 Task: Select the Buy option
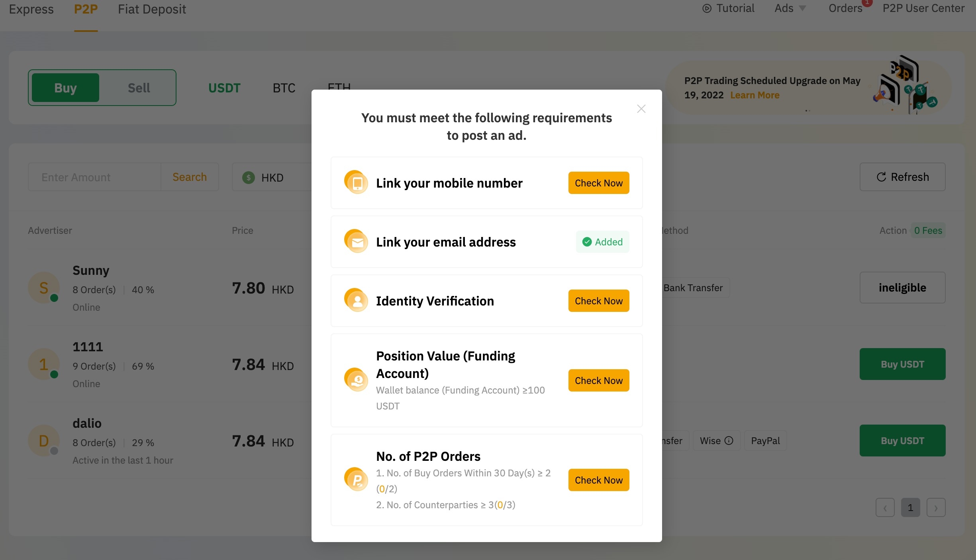(x=65, y=88)
